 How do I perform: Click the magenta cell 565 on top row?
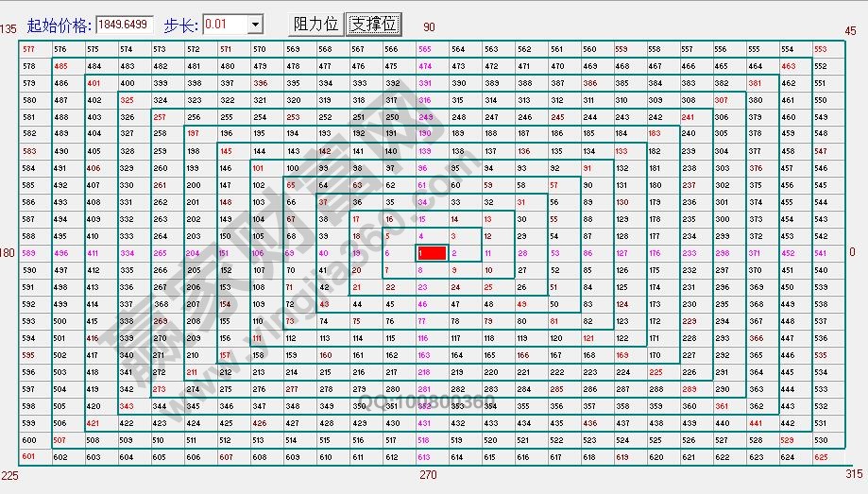(x=424, y=49)
